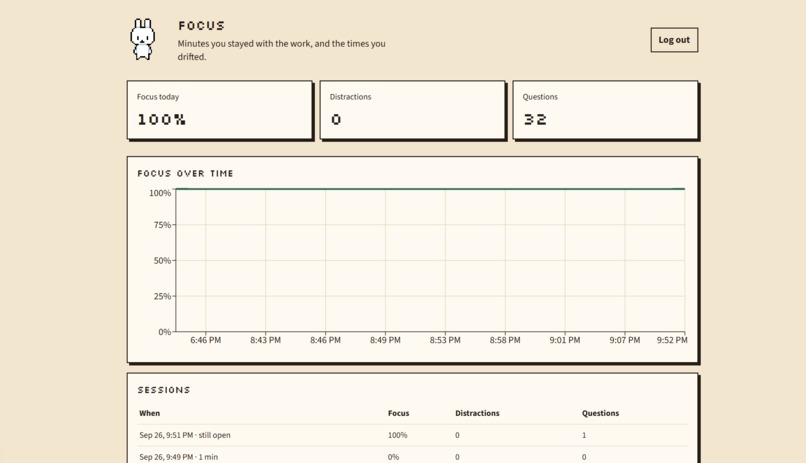Click the 8:53 PM axis label

(x=445, y=340)
